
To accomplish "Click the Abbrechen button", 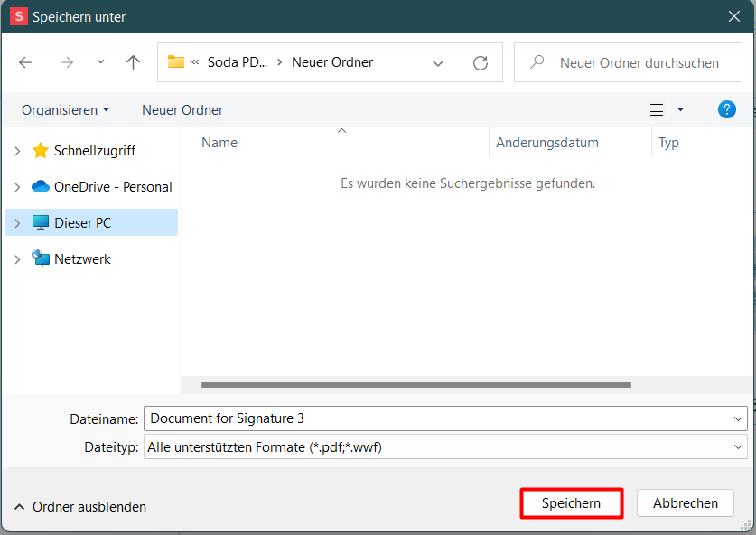I will pos(686,503).
